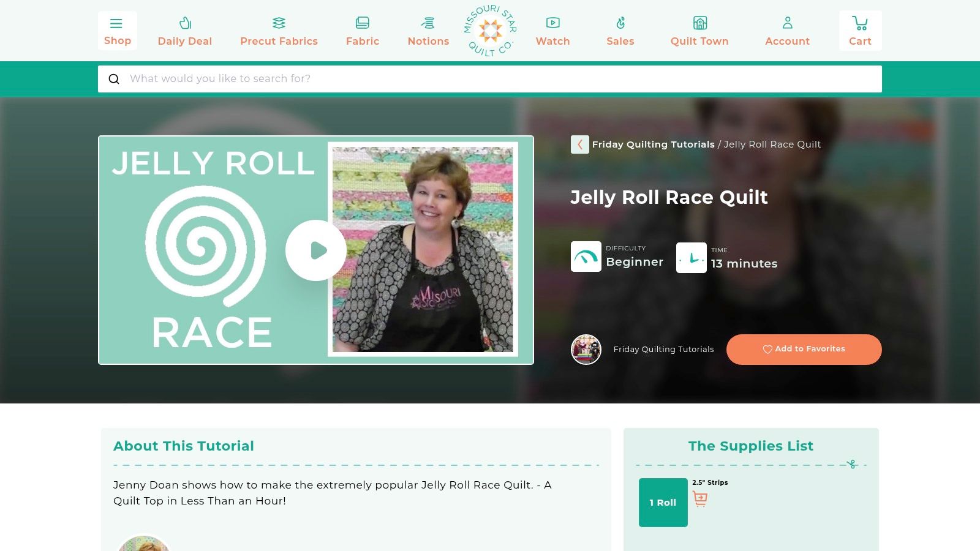Add 2.5" Strips to cart icon

tap(700, 499)
